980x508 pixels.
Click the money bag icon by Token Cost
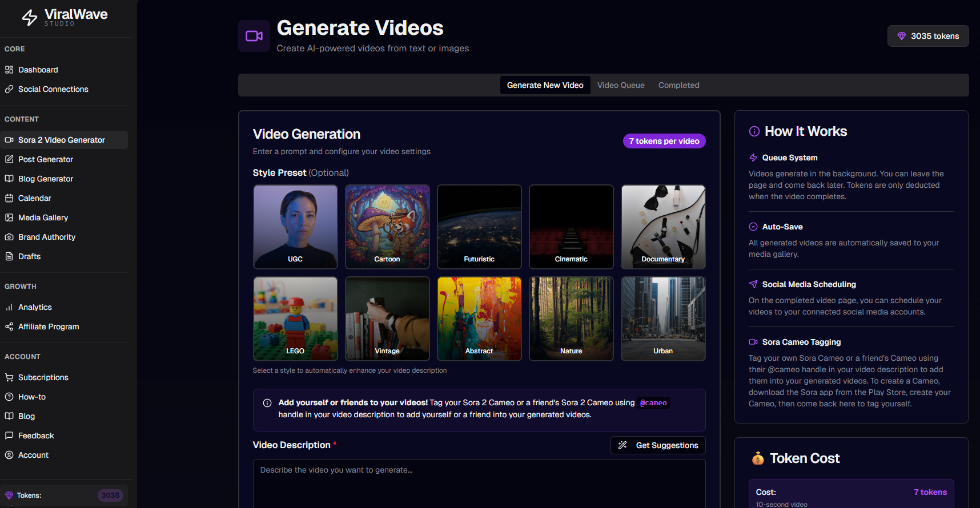758,458
